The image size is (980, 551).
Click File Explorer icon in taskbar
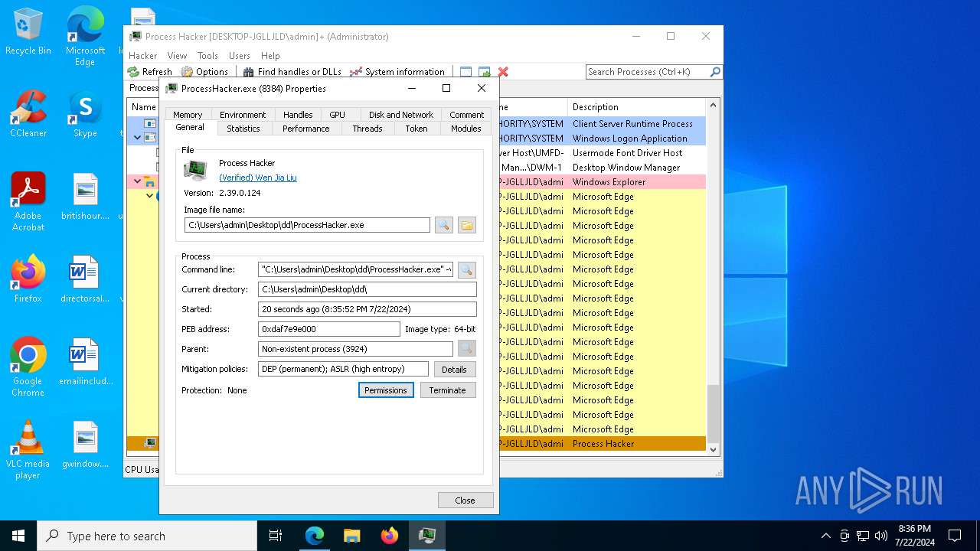pyautogui.click(x=352, y=536)
